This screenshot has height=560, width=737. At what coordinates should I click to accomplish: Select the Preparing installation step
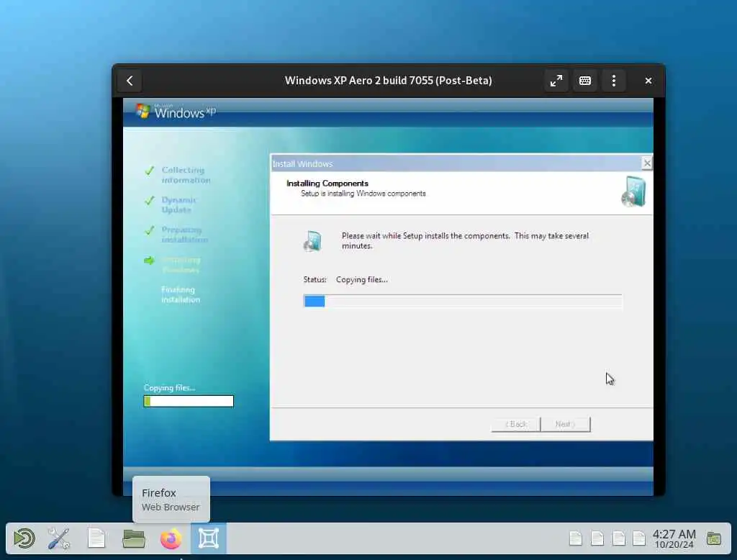184,235
